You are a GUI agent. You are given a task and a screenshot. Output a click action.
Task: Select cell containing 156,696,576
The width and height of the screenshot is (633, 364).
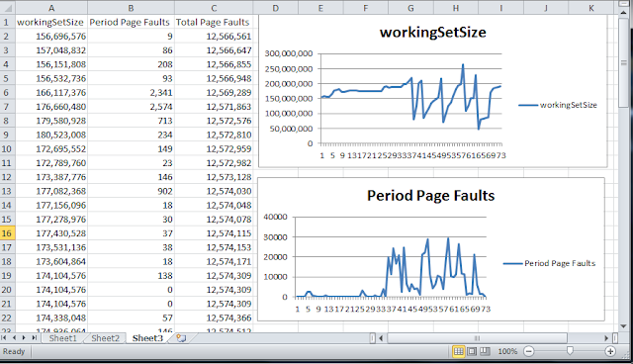click(x=51, y=36)
